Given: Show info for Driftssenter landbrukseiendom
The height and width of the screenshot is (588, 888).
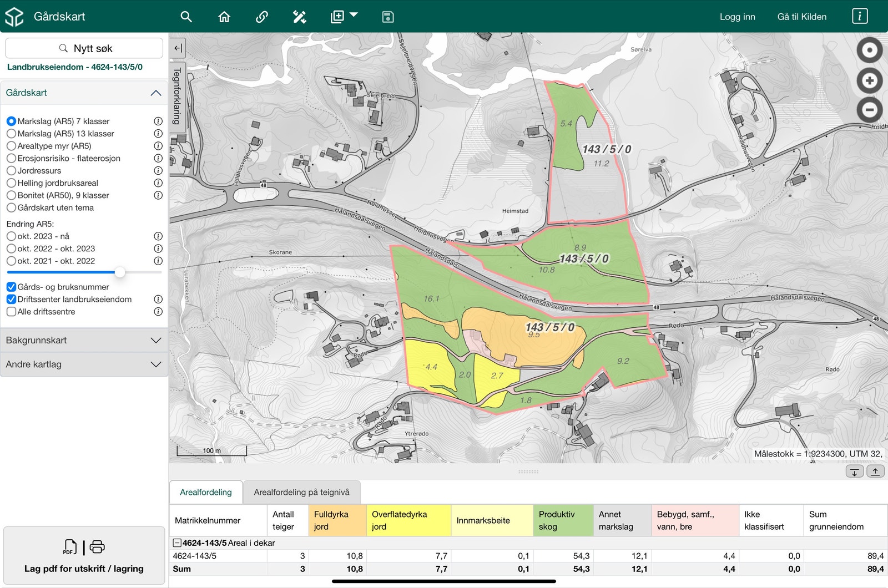Looking at the screenshot, I should click(158, 299).
